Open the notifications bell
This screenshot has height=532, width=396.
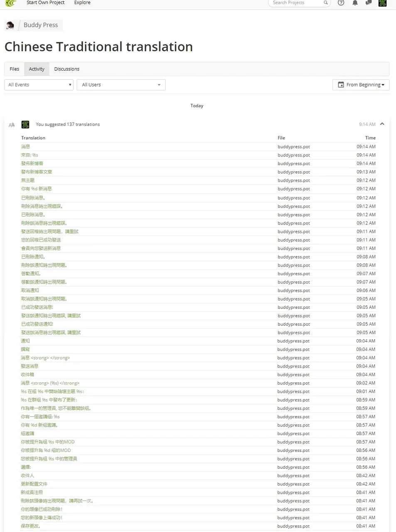(x=355, y=3)
